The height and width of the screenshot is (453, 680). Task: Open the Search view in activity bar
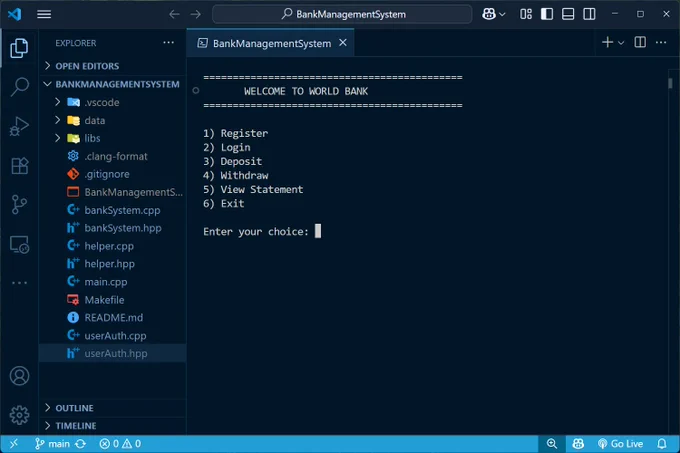coord(19,87)
